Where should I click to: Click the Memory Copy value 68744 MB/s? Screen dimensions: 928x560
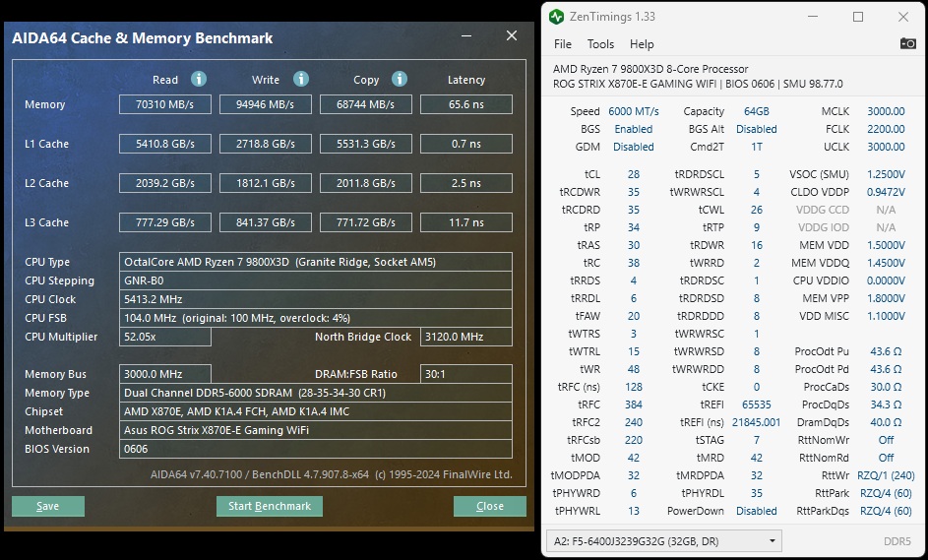[x=366, y=104]
